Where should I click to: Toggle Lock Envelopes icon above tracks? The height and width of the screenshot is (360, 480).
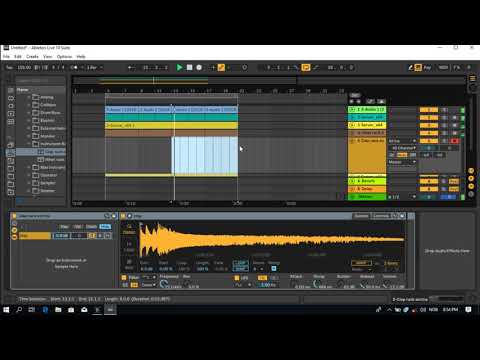click(370, 101)
